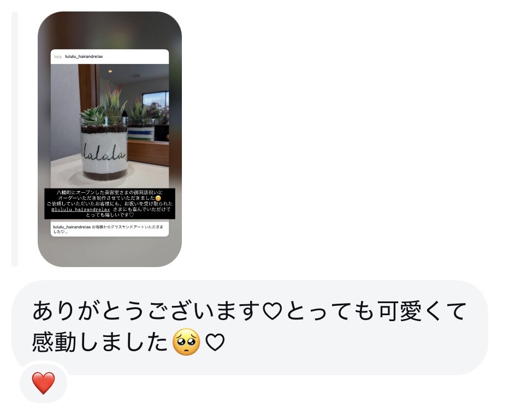The image size is (532, 408).
Task: Click the とっても可愛くて text in message
Action: click(376, 311)
